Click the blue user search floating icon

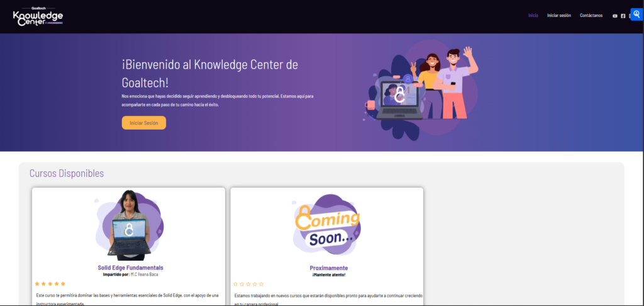[x=636, y=15]
